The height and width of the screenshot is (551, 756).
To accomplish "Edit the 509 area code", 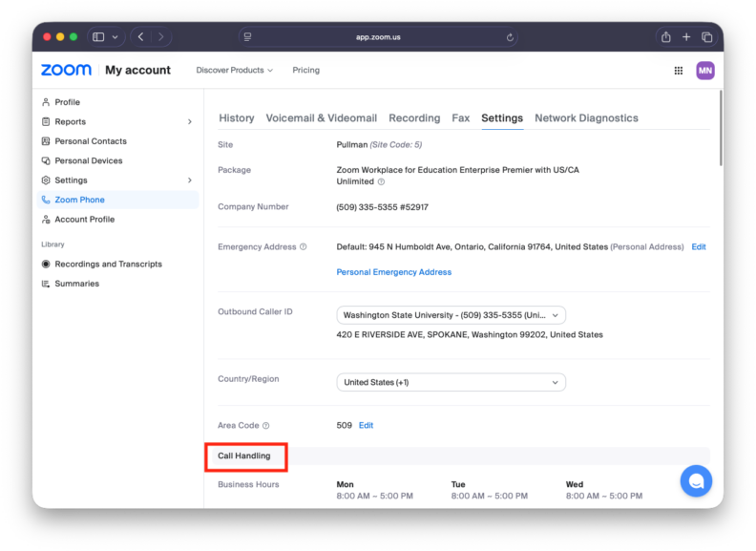I will click(366, 426).
